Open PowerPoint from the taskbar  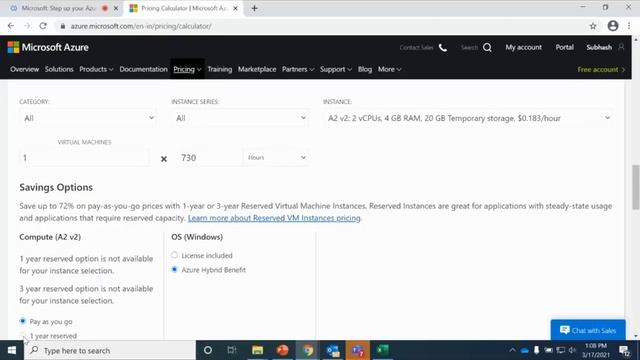pos(282,350)
